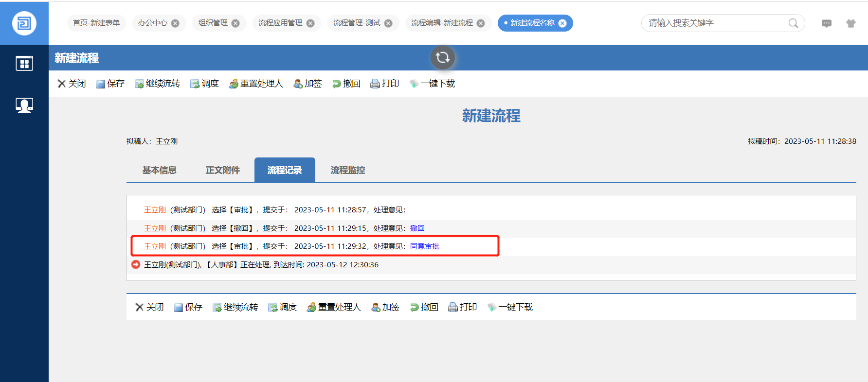This screenshot has width=868, height=382.
Task: Close the 组织管理 tab with its X
Action: (x=235, y=23)
